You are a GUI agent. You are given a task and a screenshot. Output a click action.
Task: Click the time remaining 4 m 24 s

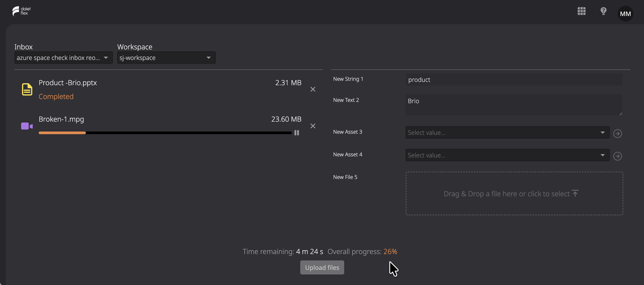pyautogui.click(x=309, y=251)
